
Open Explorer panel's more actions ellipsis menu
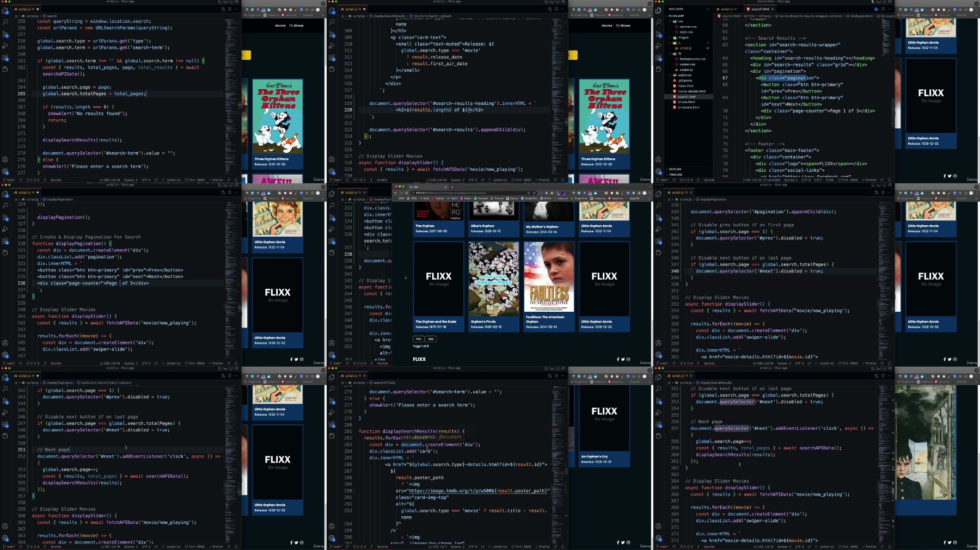point(707,9)
